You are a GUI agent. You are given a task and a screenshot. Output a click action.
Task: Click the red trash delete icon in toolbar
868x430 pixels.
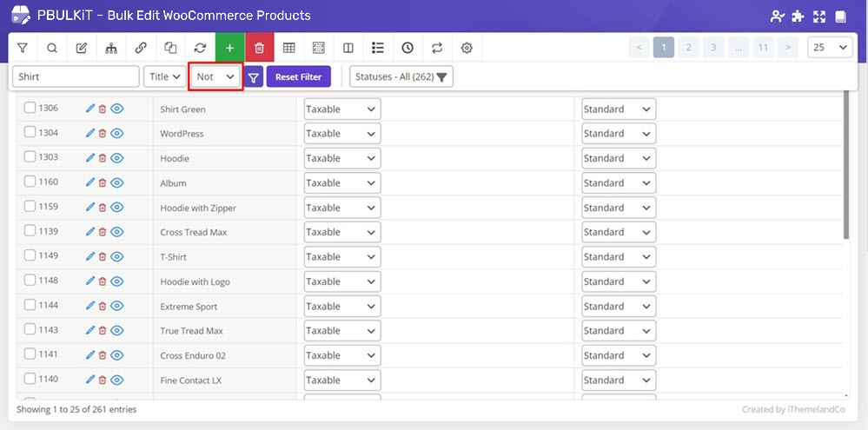point(259,48)
